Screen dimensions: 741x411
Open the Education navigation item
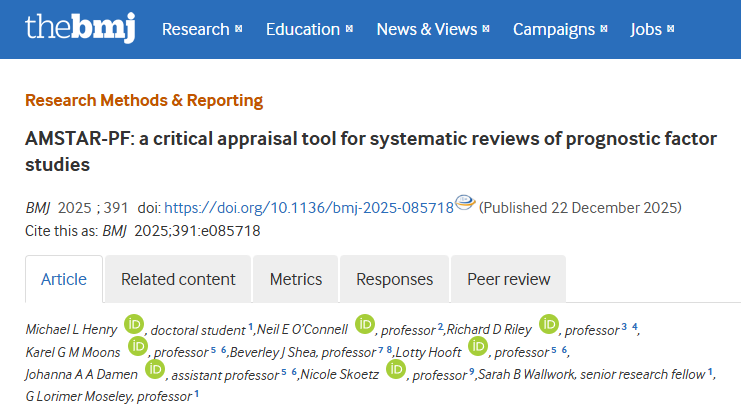303,29
